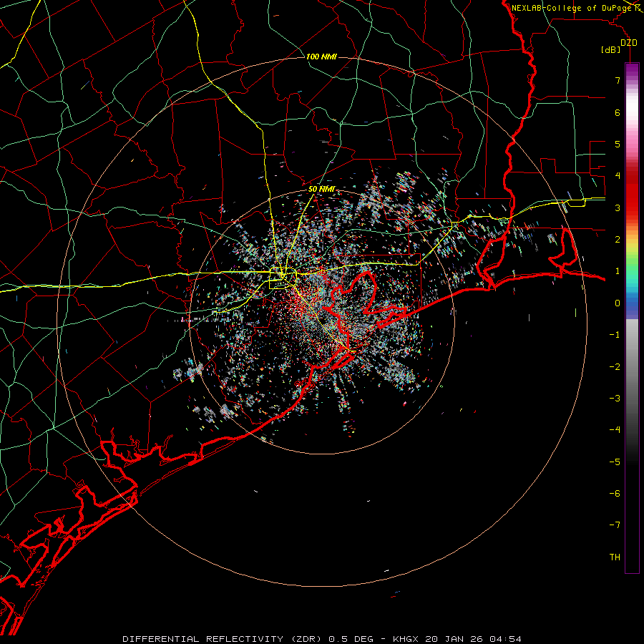Click the '4' value on the color scale
This screenshot has height=644, width=644.
[x=618, y=176]
